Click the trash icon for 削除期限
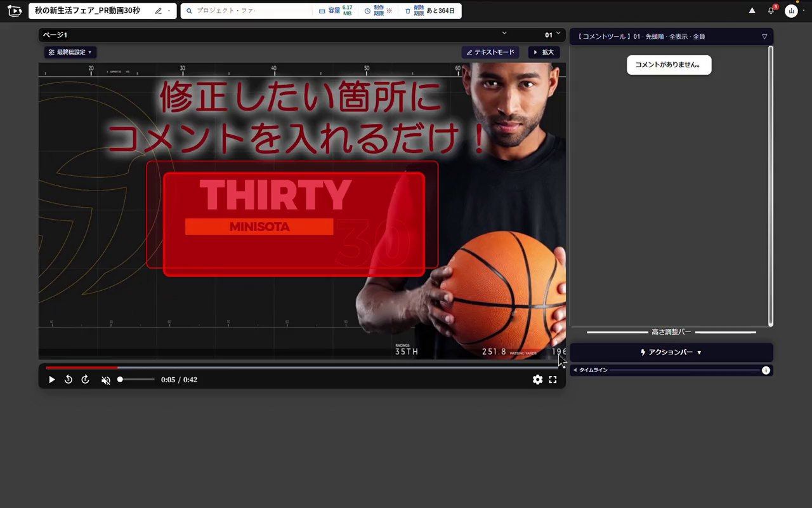This screenshot has height=508, width=812. 408,11
